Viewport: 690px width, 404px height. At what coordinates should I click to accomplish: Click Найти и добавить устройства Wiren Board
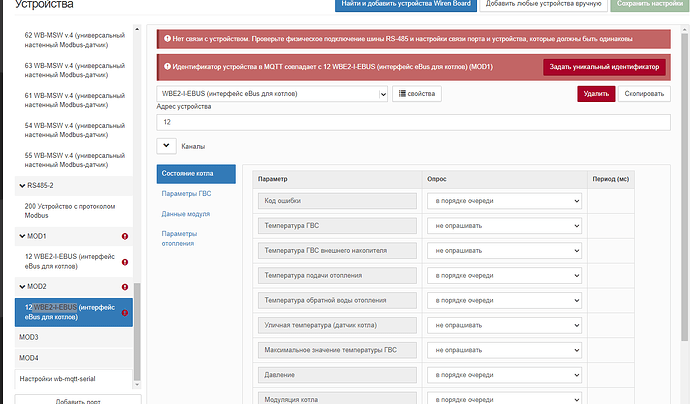pyautogui.click(x=406, y=5)
